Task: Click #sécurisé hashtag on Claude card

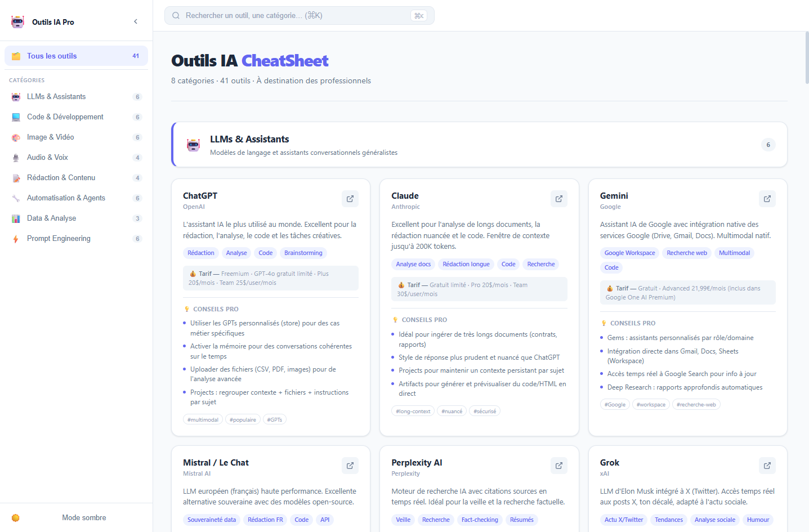Action: click(x=485, y=412)
